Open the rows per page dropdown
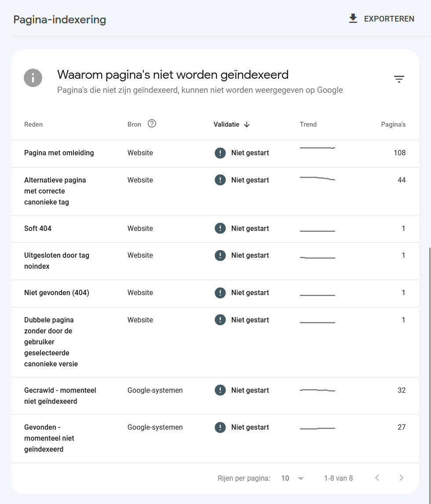Viewport: 431px width, 504px height. pyautogui.click(x=292, y=478)
